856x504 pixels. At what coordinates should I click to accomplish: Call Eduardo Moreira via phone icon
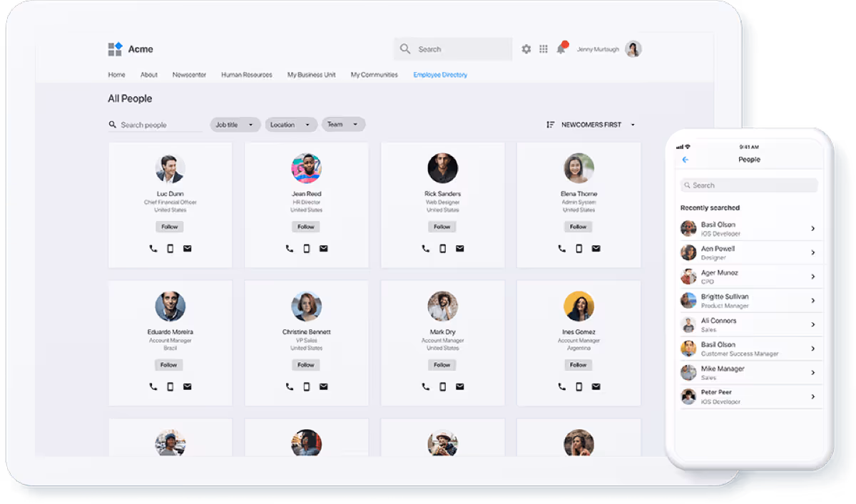click(153, 387)
